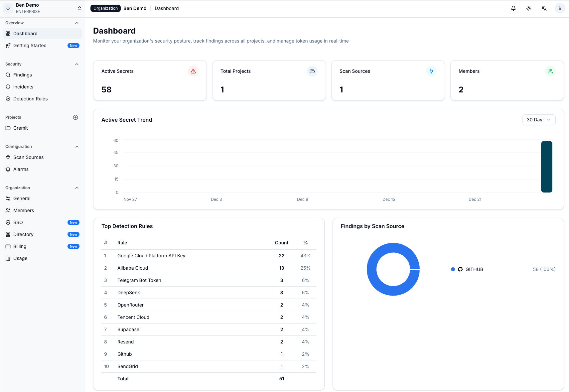Click Dashboard breadcrumb link
569x392 pixels.
tap(167, 8)
